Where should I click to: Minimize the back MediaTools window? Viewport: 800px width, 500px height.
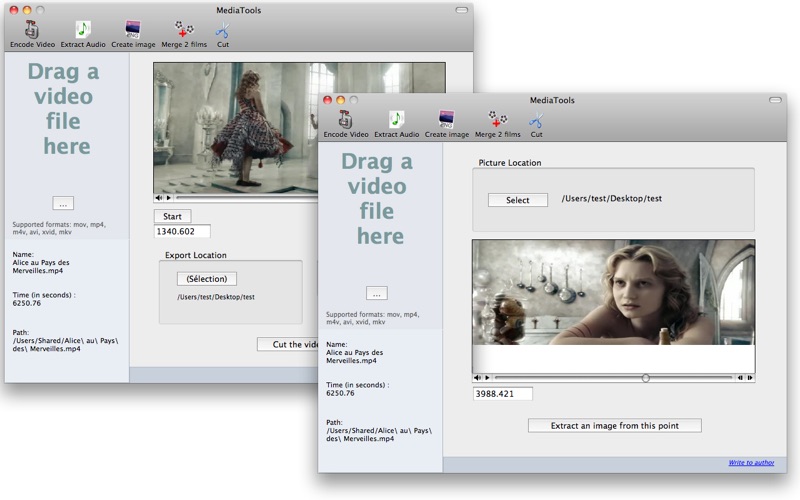tap(27, 10)
